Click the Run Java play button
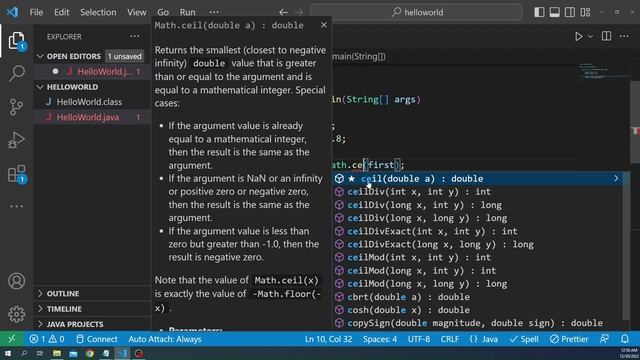This screenshot has width=640, height=360. [x=578, y=36]
